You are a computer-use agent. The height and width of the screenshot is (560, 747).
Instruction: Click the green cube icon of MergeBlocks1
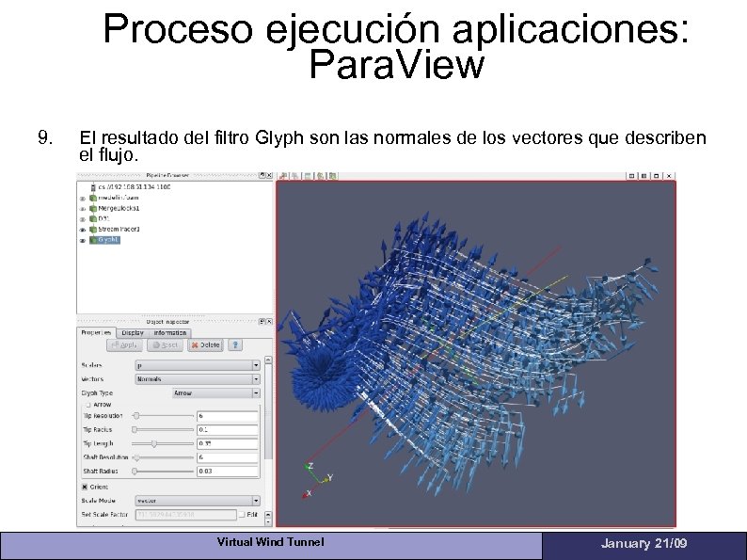93,208
